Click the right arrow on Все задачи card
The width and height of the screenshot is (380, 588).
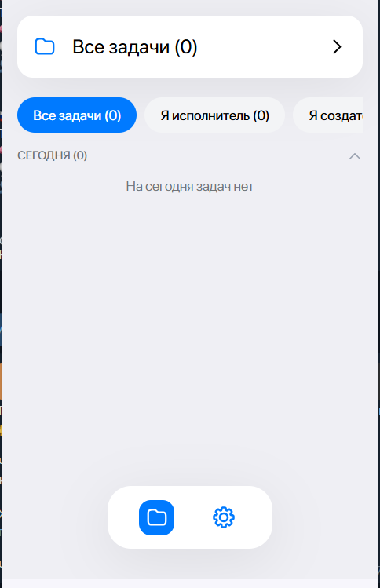tap(337, 47)
